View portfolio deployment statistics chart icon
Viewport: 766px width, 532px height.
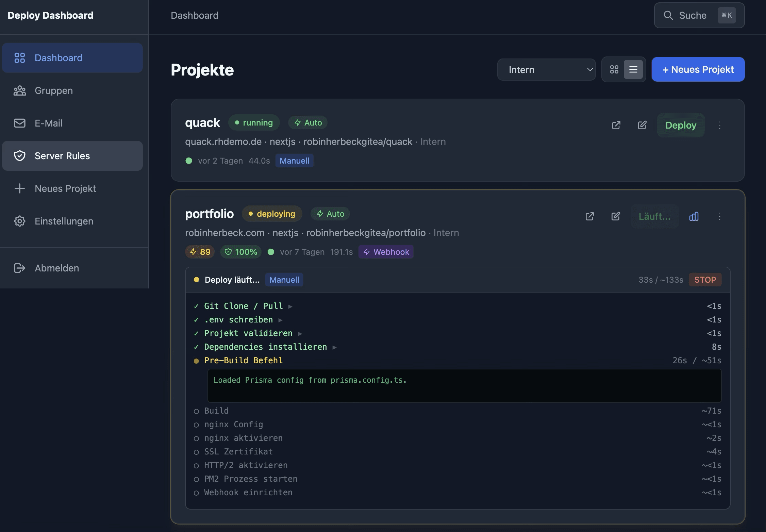click(694, 216)
